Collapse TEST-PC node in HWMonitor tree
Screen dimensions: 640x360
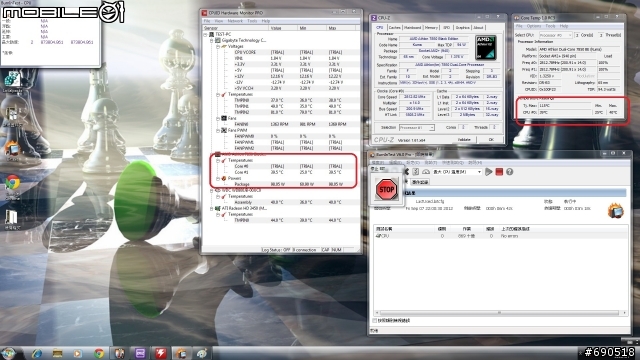click(206, 35)
